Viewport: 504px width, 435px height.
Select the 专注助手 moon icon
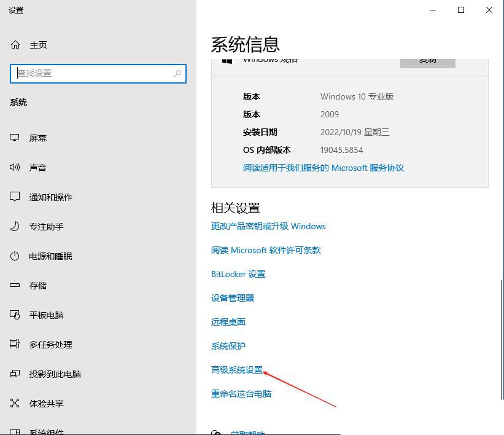pos(15,226)
